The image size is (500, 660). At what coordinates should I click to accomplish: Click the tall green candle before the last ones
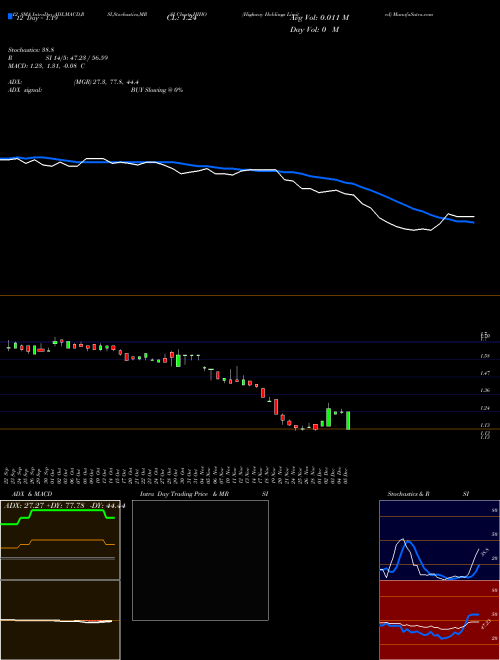pyautogui.click(x=328, y=417)
